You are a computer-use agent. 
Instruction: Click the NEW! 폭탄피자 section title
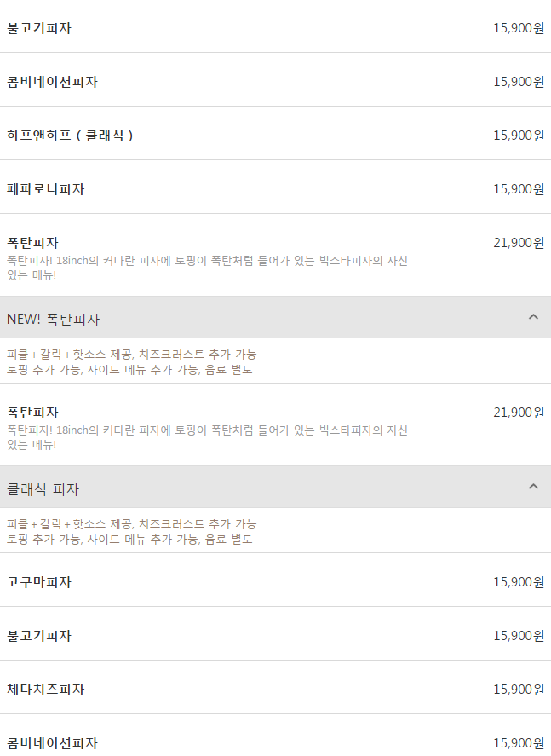point(53,320)
